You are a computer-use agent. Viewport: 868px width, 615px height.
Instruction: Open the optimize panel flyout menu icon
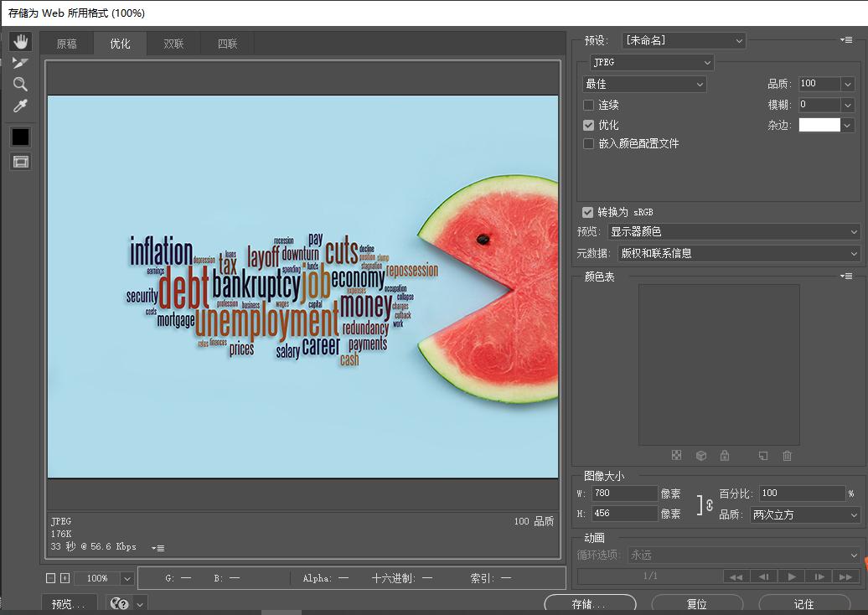pos(846,40)
